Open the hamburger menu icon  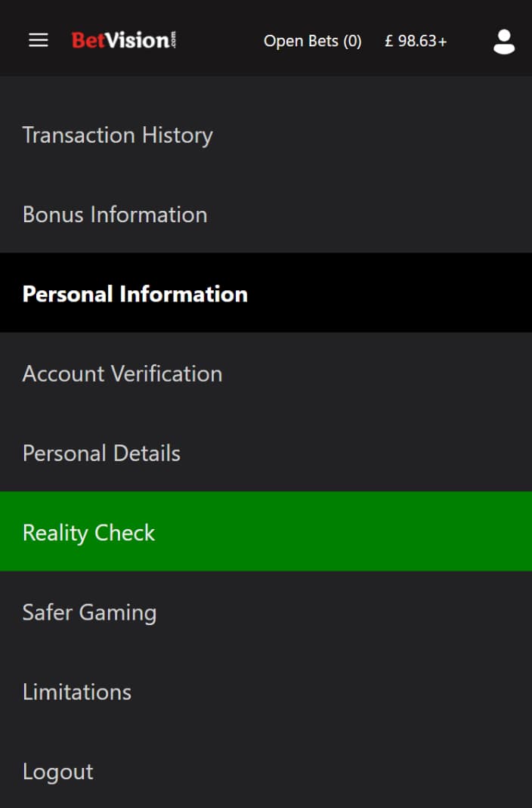tap(38, 40)
